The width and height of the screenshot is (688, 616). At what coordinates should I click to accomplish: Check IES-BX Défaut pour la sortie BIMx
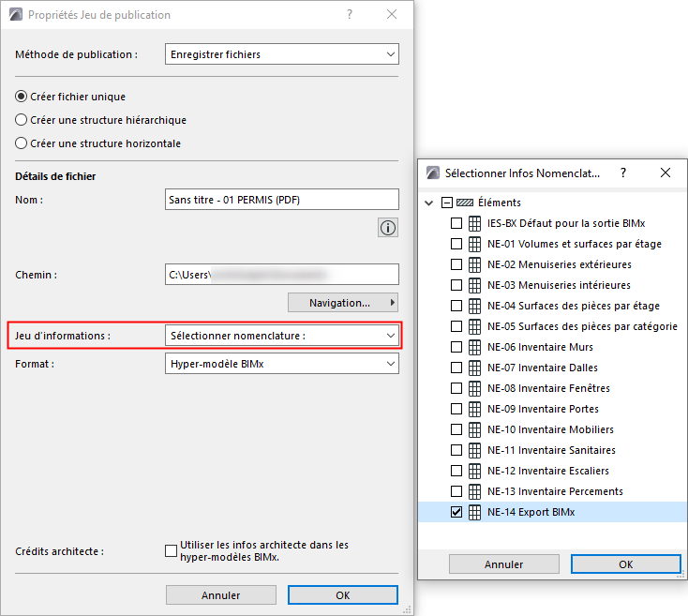pyautogui.click(x=456, y=223)
